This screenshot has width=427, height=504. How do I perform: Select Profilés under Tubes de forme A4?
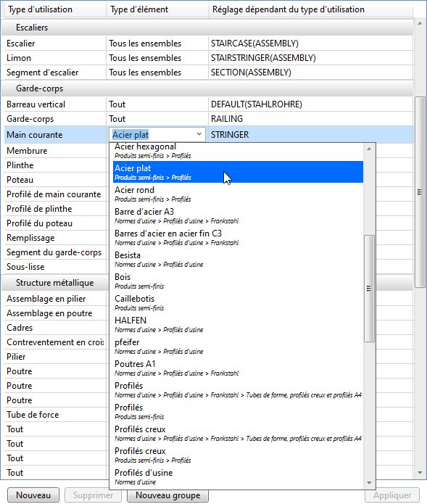[238, 389]
